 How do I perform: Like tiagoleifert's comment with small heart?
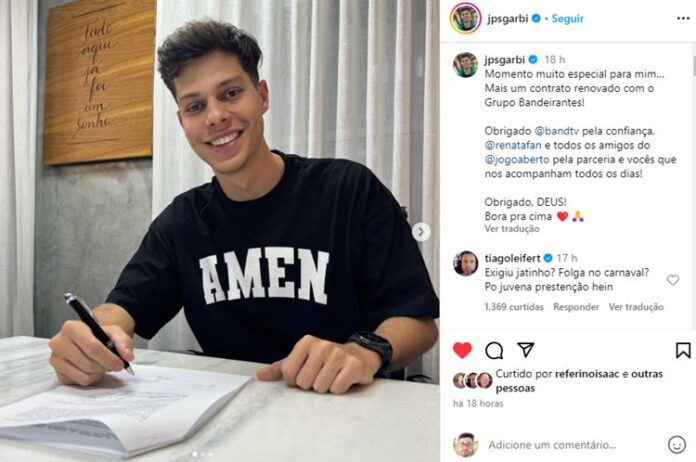(x=673, y=280)
